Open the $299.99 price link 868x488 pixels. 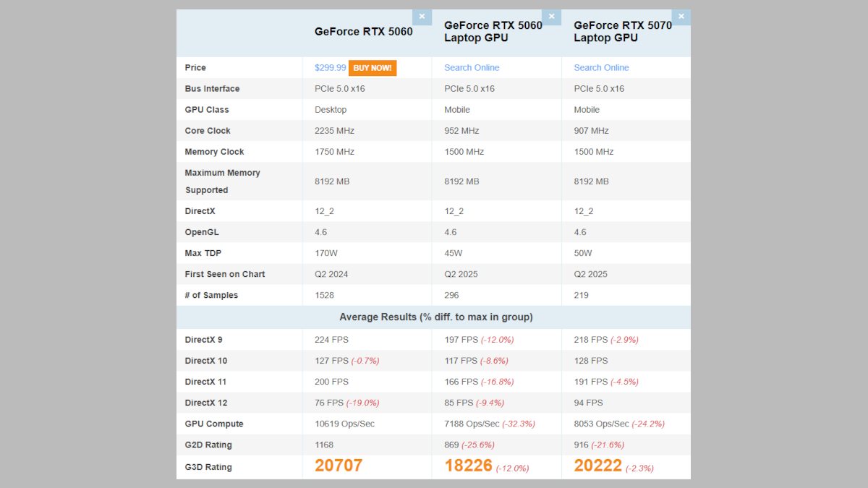click(x=330, y=68)
